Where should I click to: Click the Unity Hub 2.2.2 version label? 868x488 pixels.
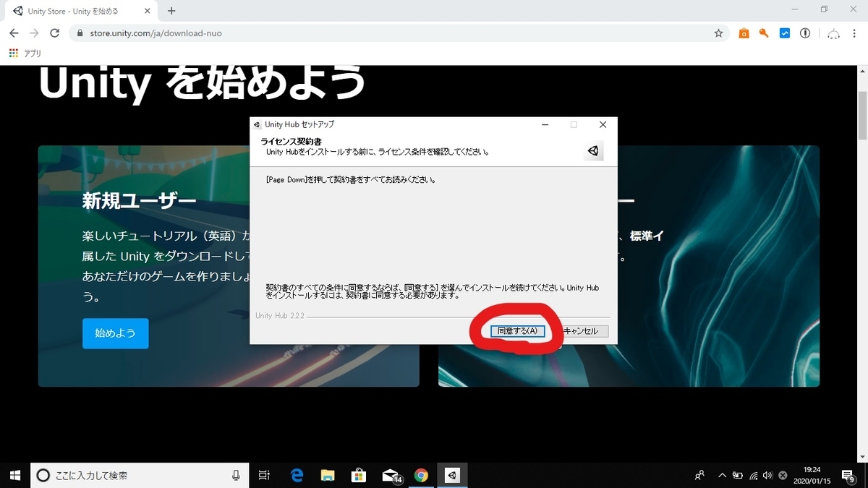(279, 316)
